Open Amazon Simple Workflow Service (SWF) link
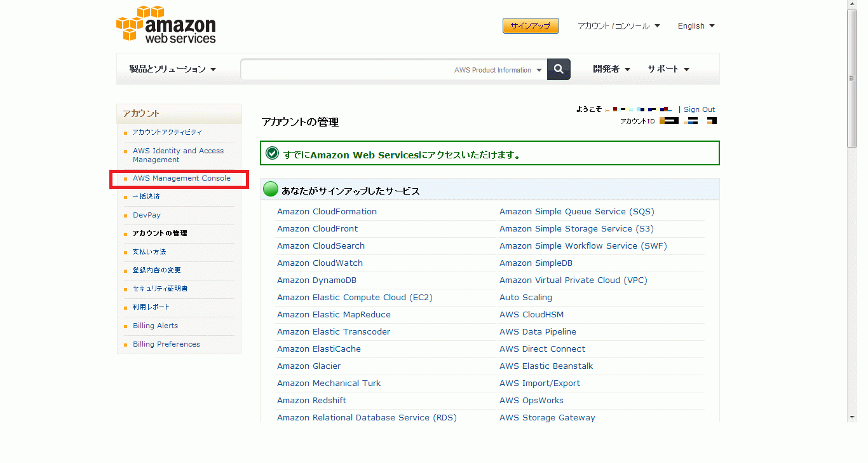This screenshot has width=868, height=463. coord(583,246)
